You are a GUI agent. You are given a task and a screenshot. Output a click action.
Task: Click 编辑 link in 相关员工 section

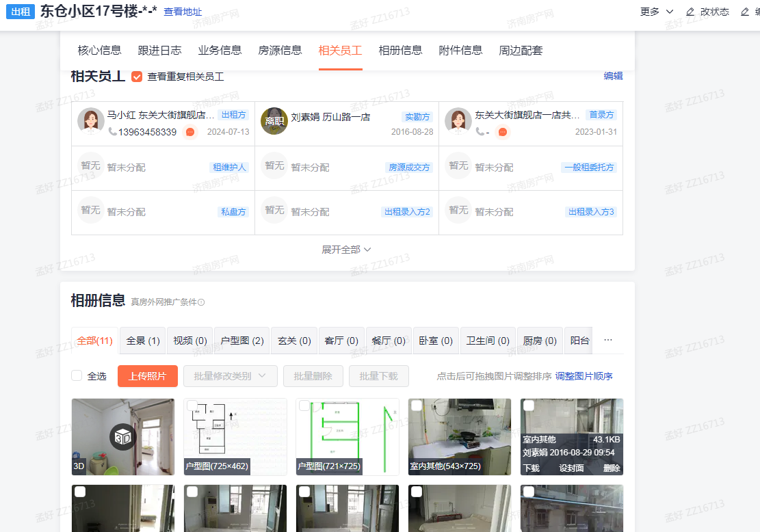click(613, 76)
